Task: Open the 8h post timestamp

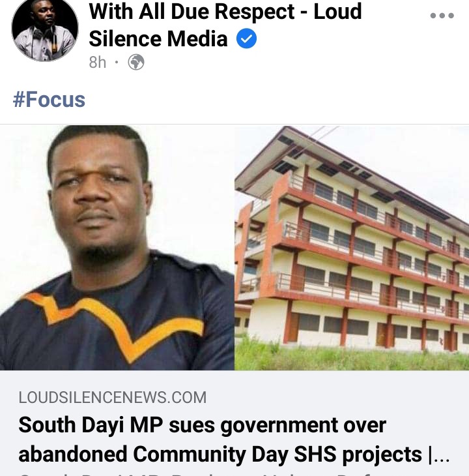Action: coord(97,63)
